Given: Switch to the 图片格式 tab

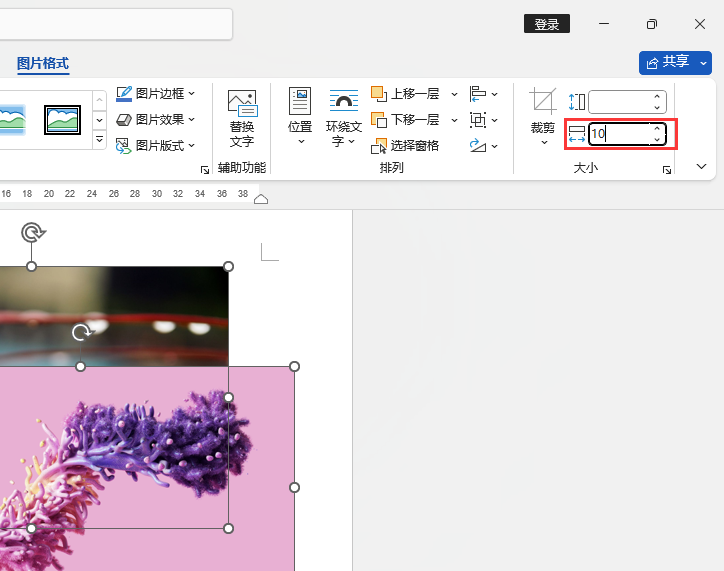Looking at the screenshot, I should click(x=43, y=63).
